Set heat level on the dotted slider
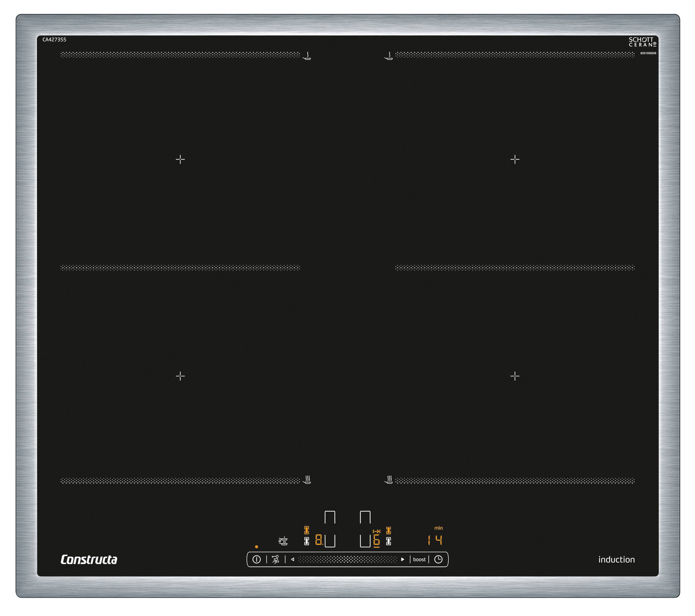Screen dimensions: 695x616 (347, 559)
